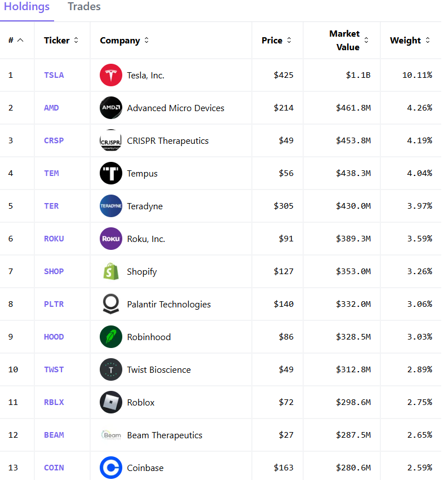Toggle sort order on the # column
The height and width of the screenshot is (480, 448).
point(16,41)
